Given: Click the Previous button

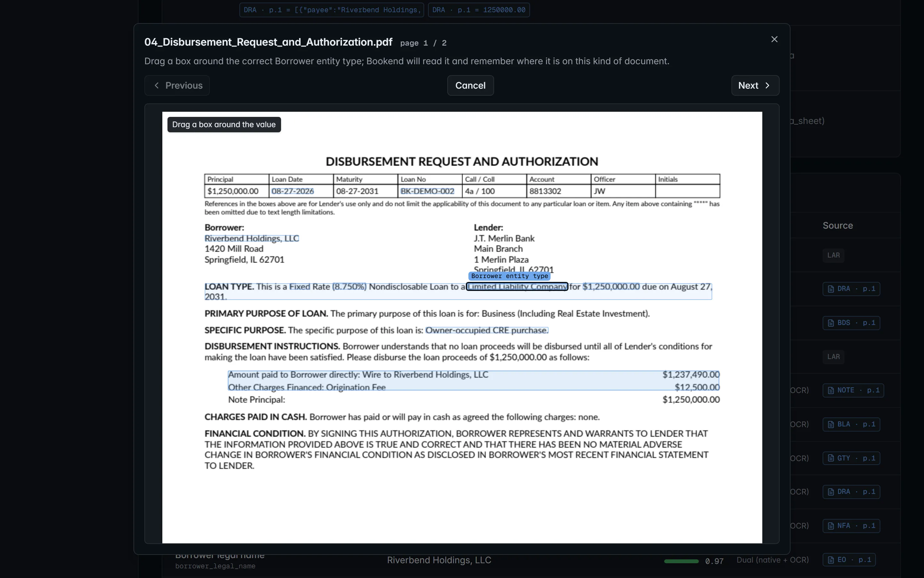Looking at the screenshot, I should coord(177,85).
